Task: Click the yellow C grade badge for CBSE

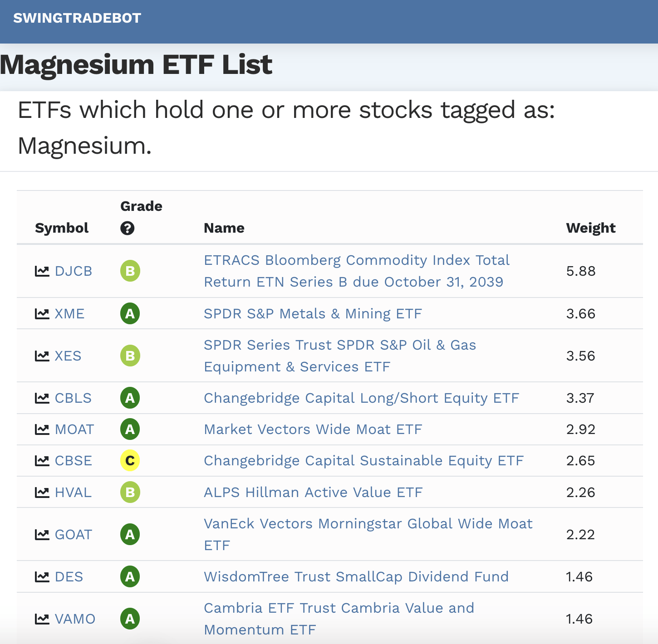Action: click(x=130, y=461)
